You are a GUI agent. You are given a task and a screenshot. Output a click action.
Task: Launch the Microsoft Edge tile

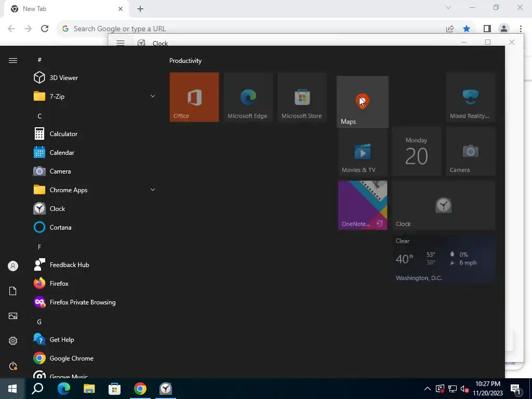click(248, 97)
